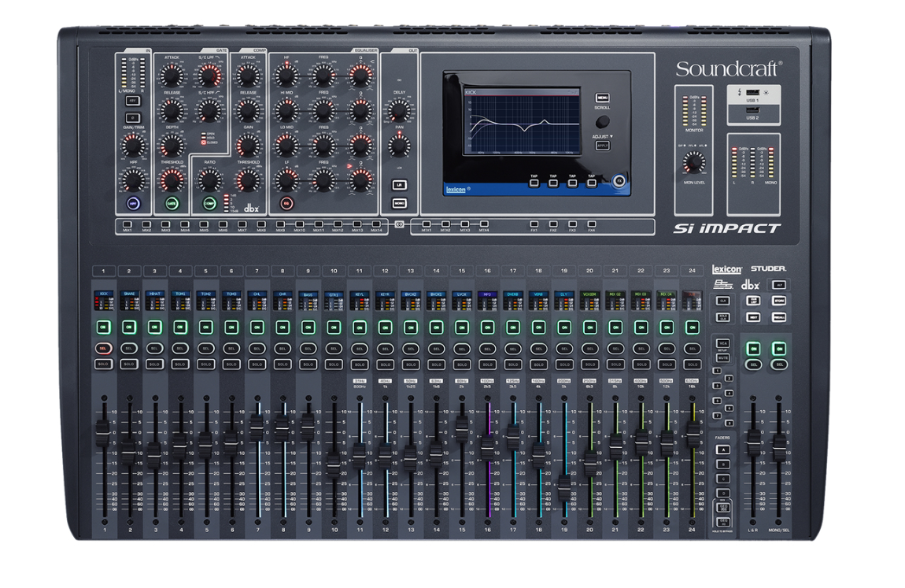Select the L&R master SEL button
Viewport: 905px width, 588px height.
(x=753, y=364)
